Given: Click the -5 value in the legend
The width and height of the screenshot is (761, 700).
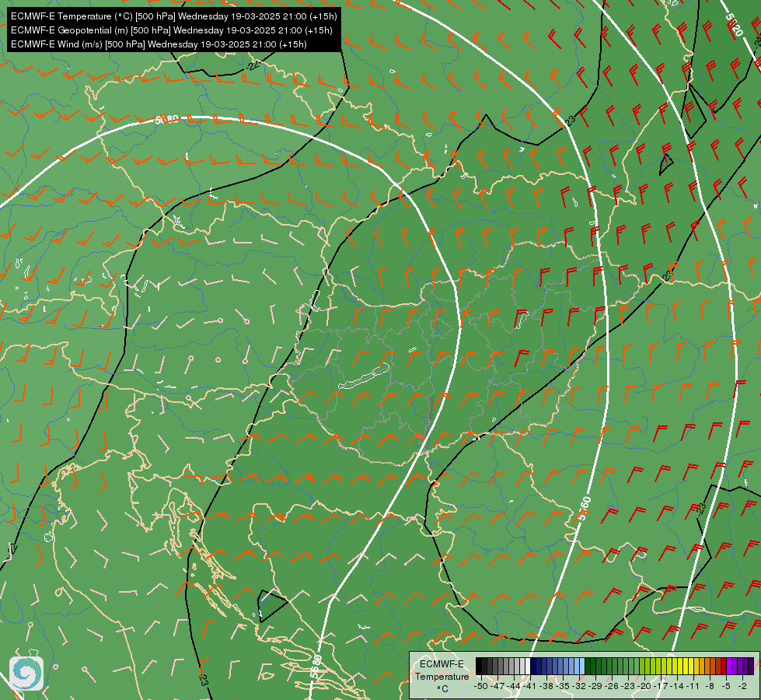Looking at the screenshot, I should coord(726,686).
